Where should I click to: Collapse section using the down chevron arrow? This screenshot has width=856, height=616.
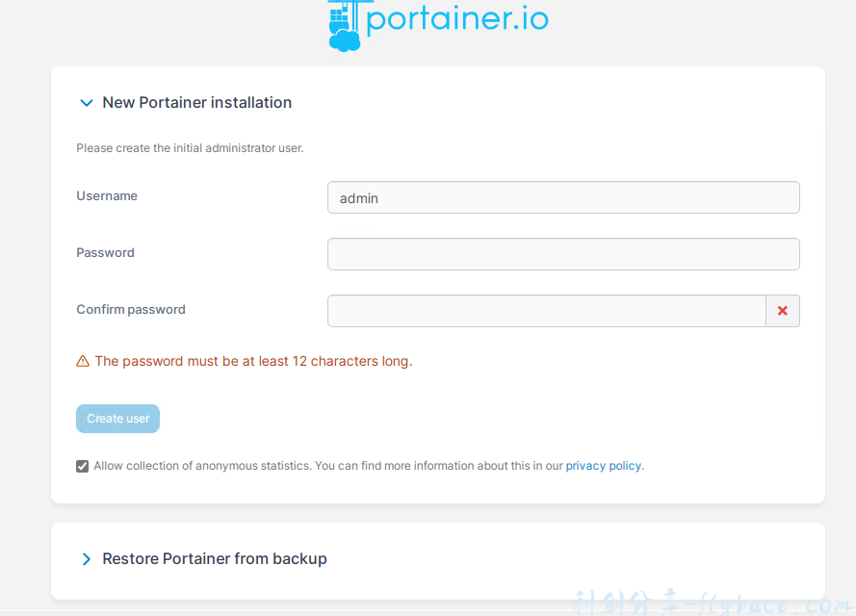[x=87, y=103]
